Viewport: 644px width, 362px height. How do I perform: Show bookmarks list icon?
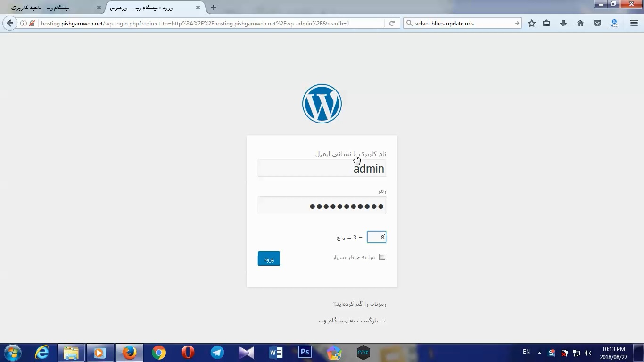546,23
